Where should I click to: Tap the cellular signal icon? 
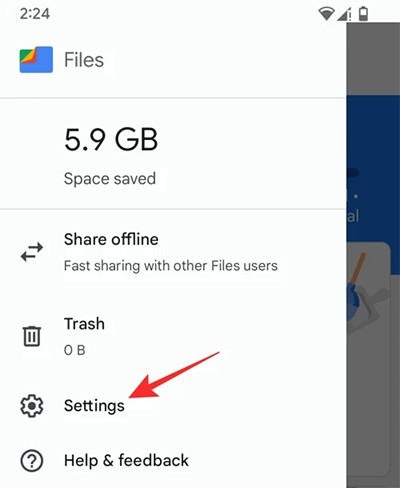[344, 14]
